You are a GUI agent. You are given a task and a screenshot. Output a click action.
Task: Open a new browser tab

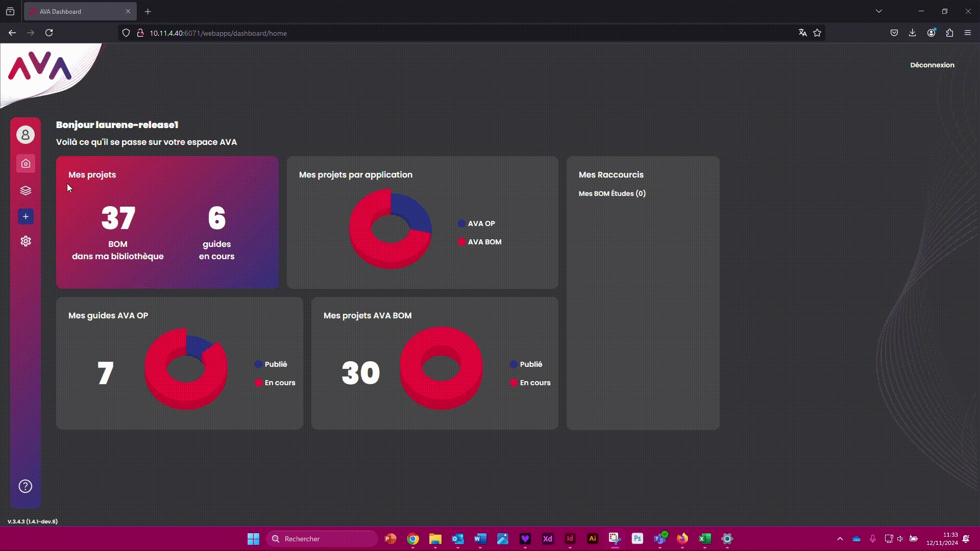coord(148,11)
